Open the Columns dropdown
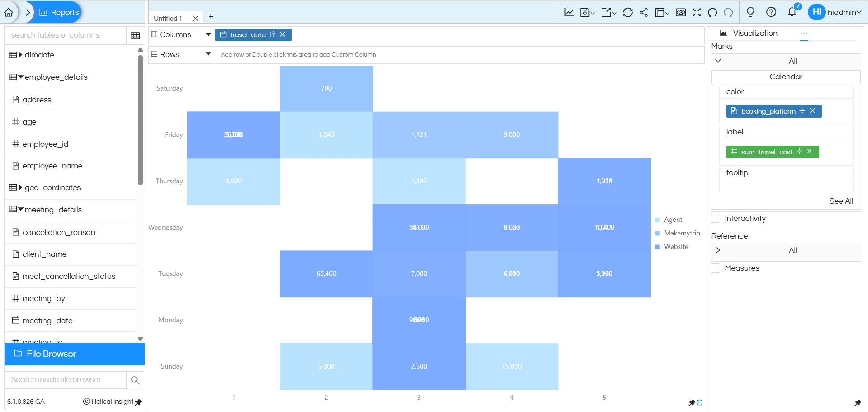This screenshot has width=868, height=412. point(208,34)
